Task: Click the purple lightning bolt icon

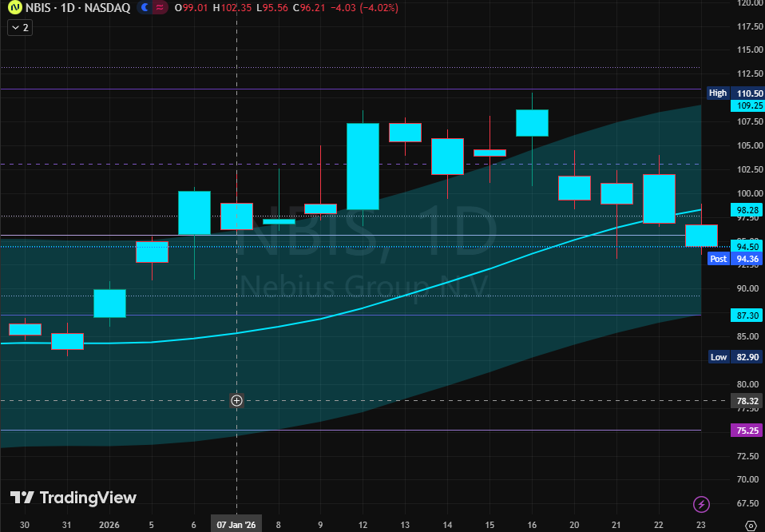Action: [x=701, y=504]
